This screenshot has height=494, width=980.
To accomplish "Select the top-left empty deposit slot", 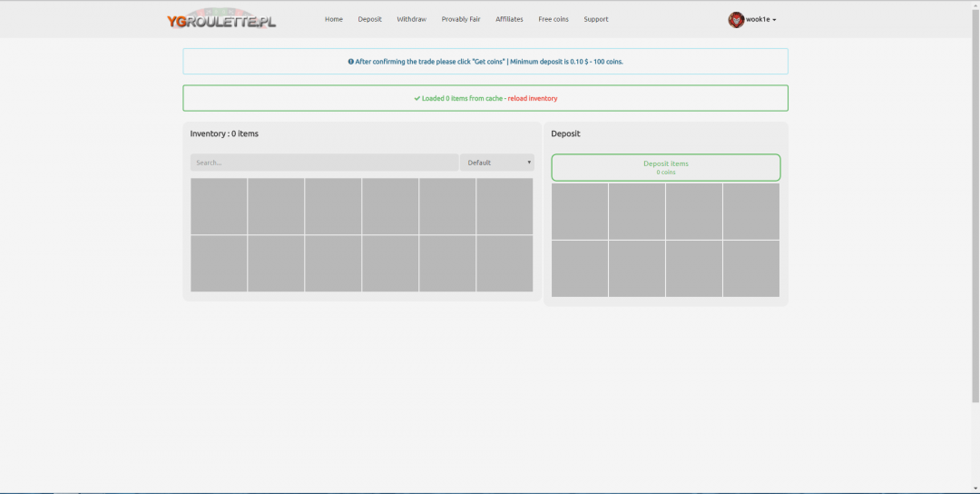I will coord(580,212).
